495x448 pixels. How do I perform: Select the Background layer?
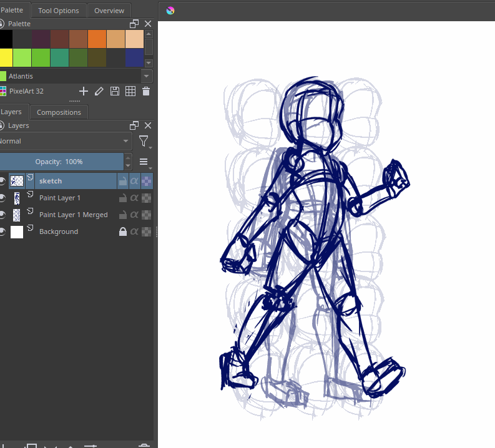(x=59, y=231)
